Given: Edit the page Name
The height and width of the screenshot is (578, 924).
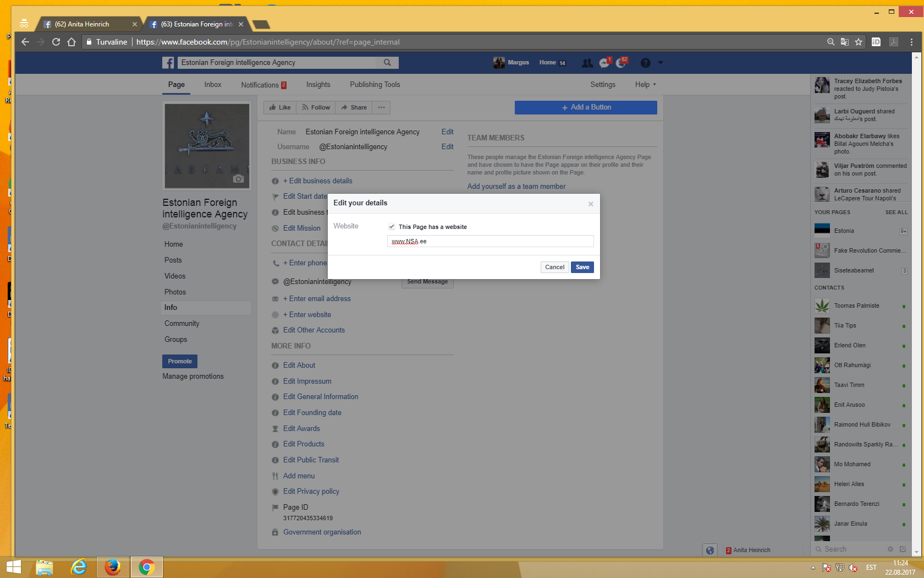Looking at the screenshot, I should pyautogui.click(x=447, y=132).
